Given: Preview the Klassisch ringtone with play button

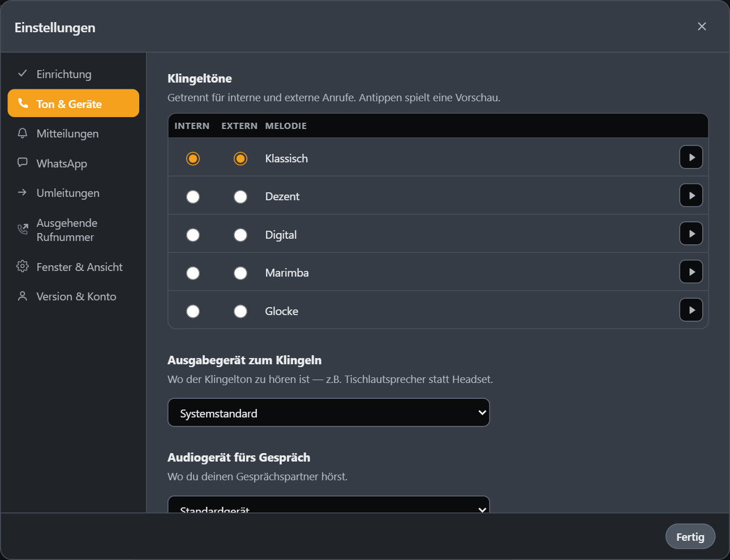Looking at the screenshot, I should click(x=691, y=157).
